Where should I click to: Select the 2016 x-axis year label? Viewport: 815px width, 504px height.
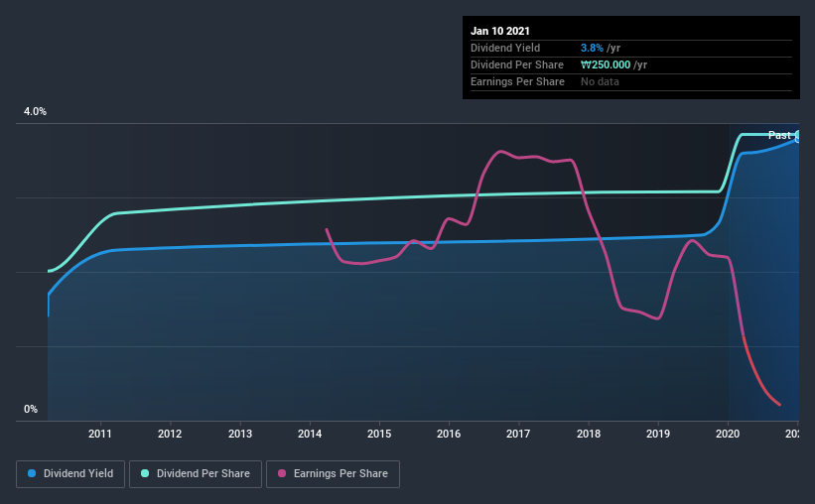(x=450, y=434)
